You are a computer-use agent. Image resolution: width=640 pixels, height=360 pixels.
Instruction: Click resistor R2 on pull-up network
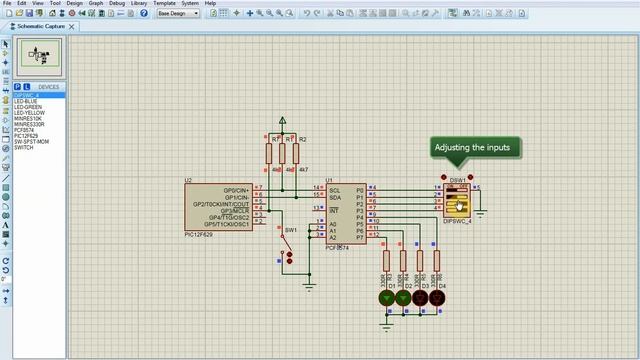pyautogui.click(x=296, y=153)
